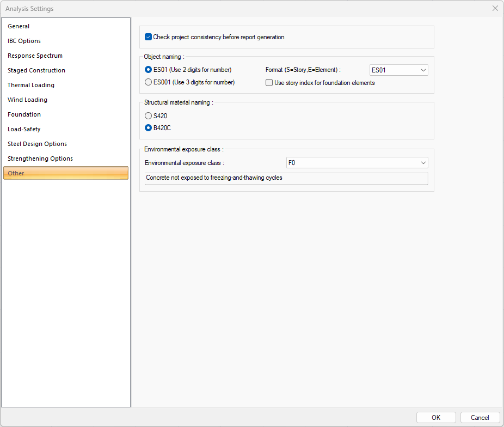Enable story index for foundation elements

point(269,83)
